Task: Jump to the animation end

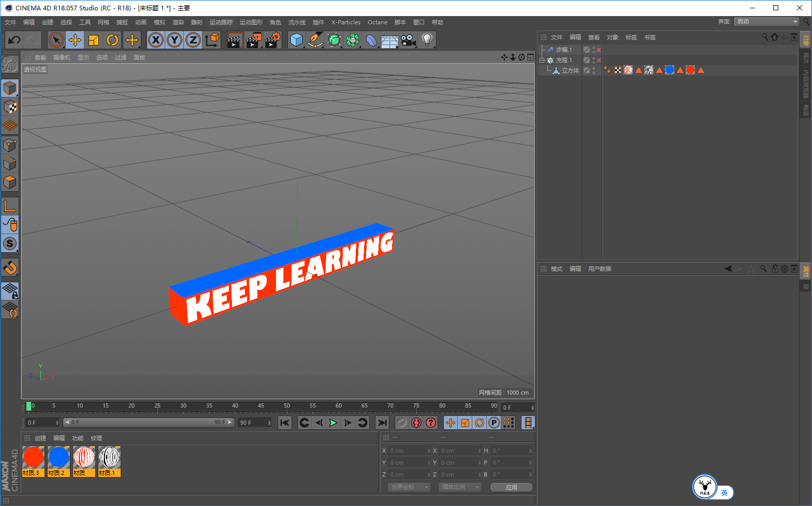Action: (x=382, y=423)
